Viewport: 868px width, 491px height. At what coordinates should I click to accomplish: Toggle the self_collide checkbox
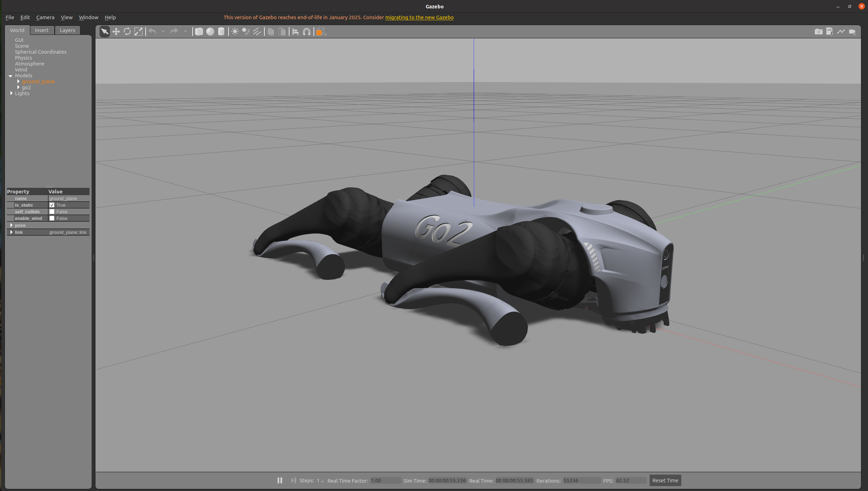click(x=52, y=212)
